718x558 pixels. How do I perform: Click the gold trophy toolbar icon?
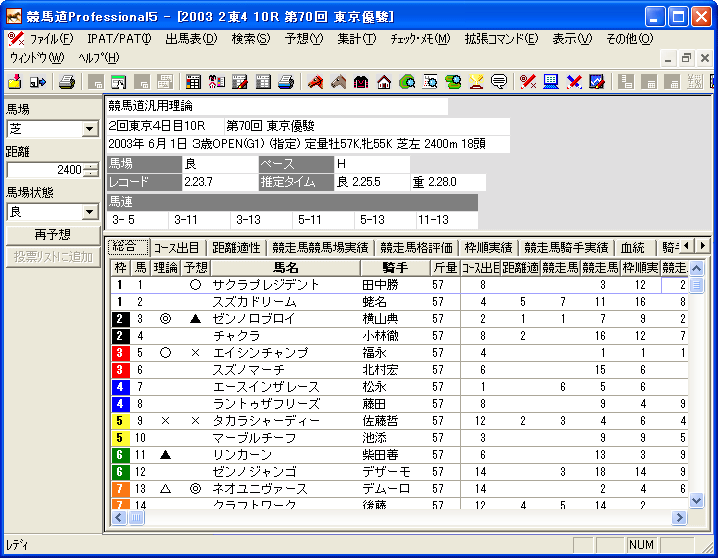476,82
